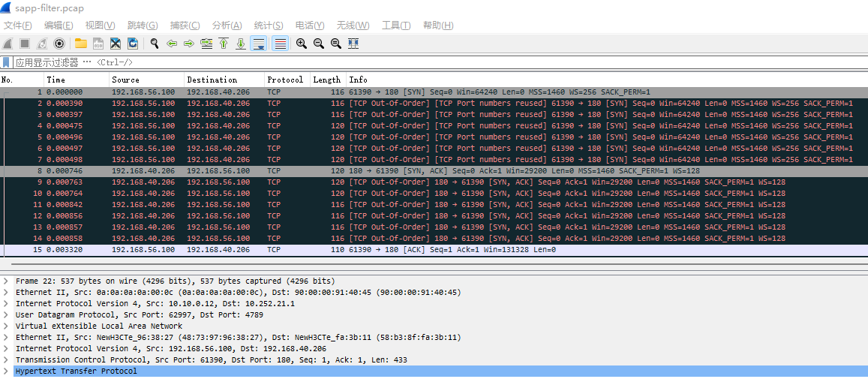Click the find packet magnifier icon
868x385 pixels.
point(155,44)
